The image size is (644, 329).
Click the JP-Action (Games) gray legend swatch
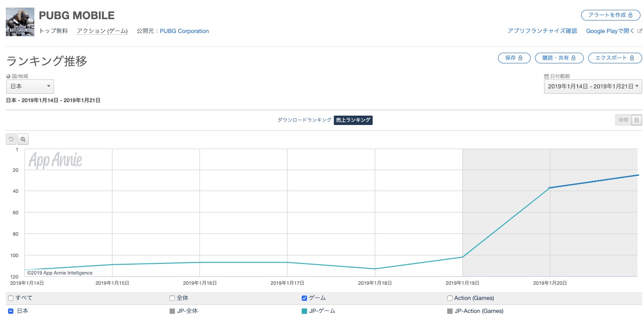450,311
